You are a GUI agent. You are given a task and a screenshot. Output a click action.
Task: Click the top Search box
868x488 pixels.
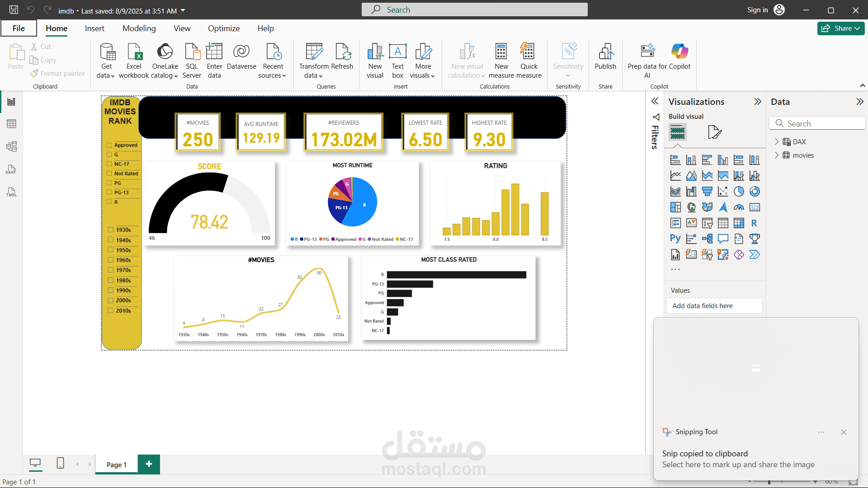click(474, 9)
